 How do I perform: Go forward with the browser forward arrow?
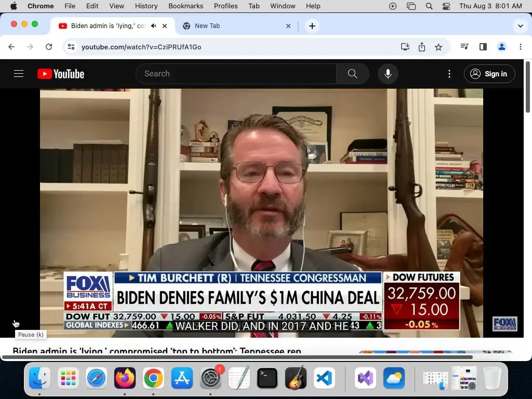[x=30, y=47]
